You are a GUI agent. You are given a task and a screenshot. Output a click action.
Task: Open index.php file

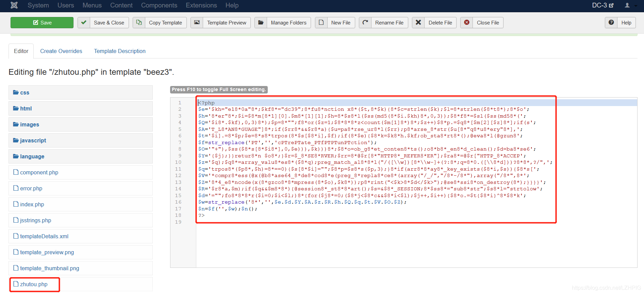point(81,204)
